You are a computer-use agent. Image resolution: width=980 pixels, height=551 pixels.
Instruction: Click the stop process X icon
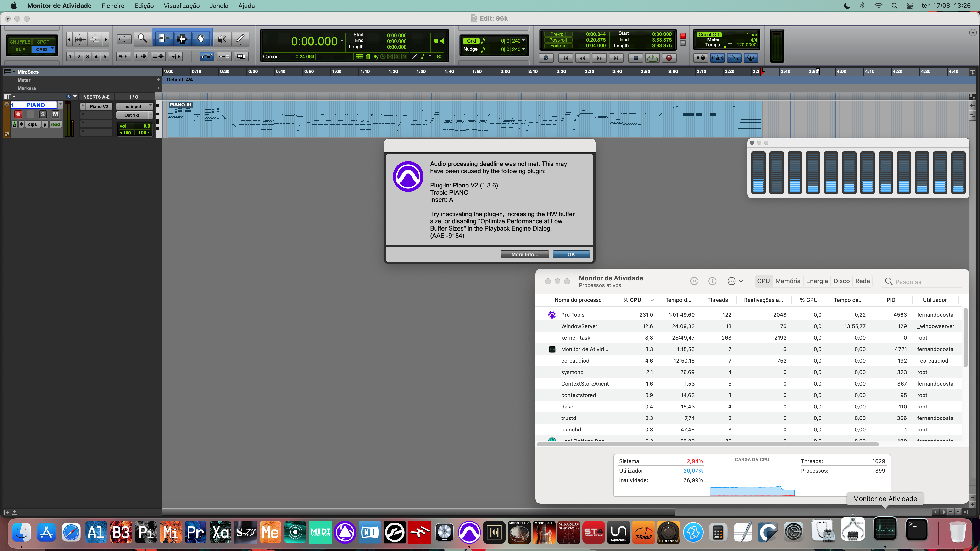694,281
